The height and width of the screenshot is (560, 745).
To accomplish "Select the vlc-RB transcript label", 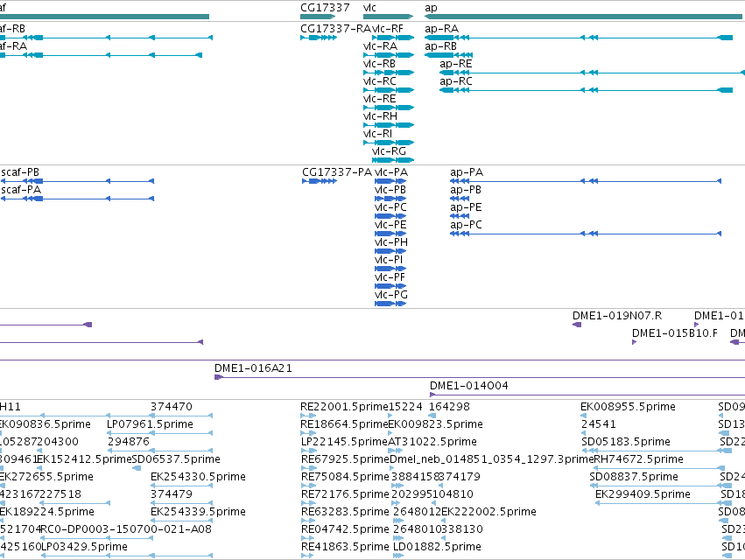I will point(379,64).
